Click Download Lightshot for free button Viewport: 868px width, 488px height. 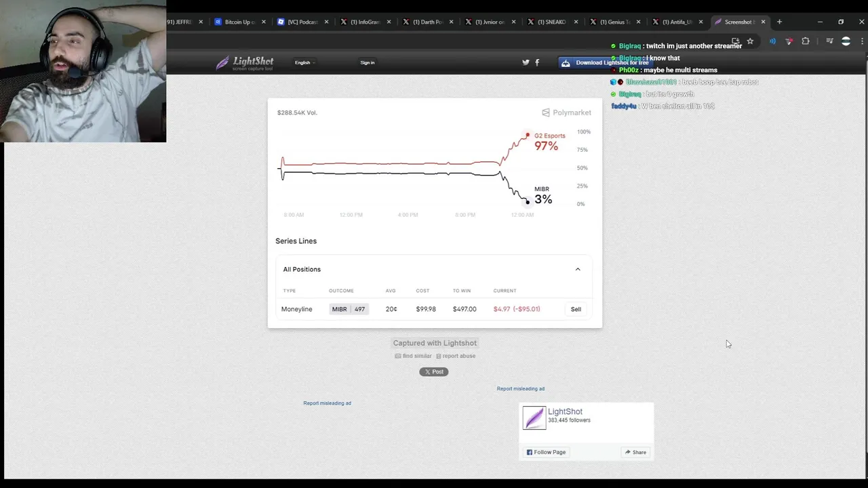click(604, 62)
